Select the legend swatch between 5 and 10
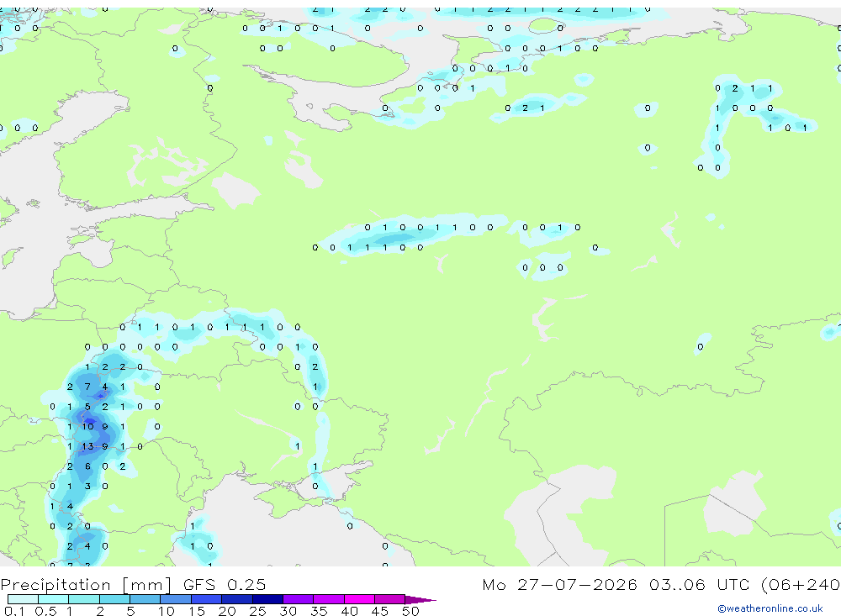This screenshot has width=841, height=616. [x=145, y=599]
